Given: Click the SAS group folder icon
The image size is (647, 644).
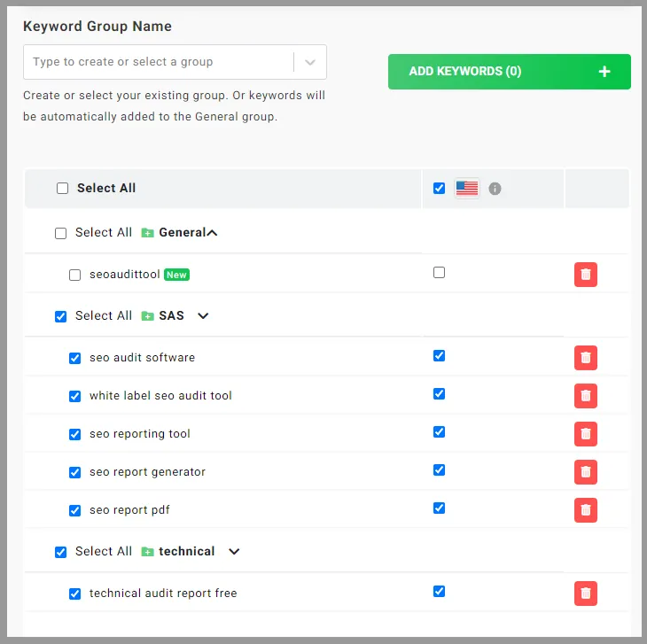Looking at the screenshot, I should pos(147,316).
